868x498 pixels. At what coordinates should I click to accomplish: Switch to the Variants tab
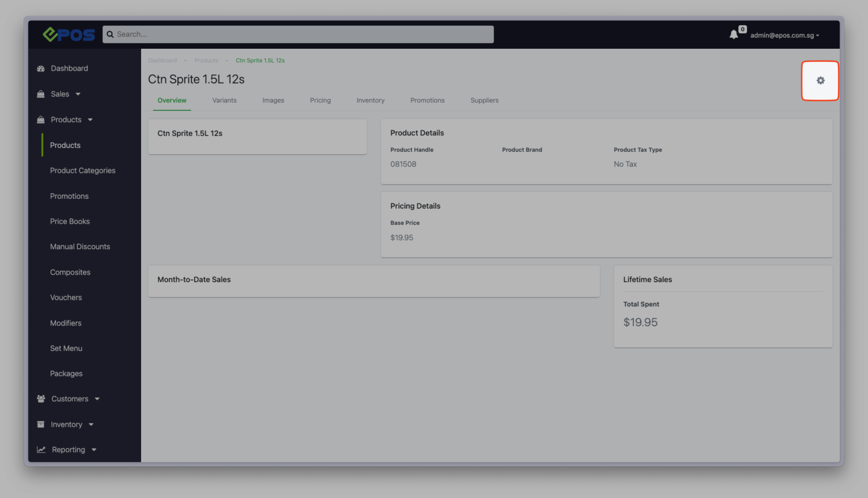pos(224,100)
